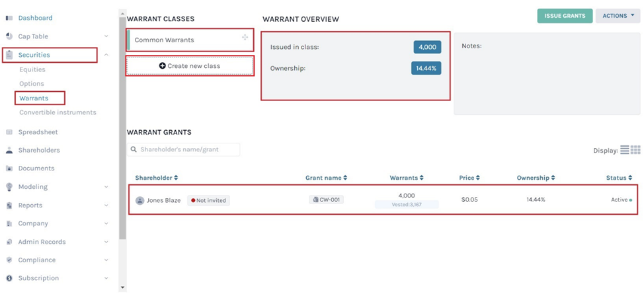Click the shareholder name/grant search field

tap(183, 149)
